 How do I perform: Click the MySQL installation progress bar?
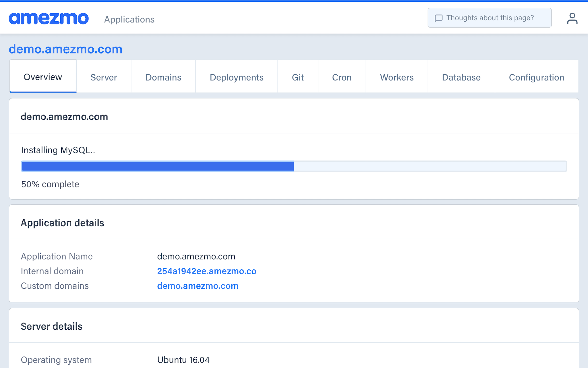tap(294, 166)
